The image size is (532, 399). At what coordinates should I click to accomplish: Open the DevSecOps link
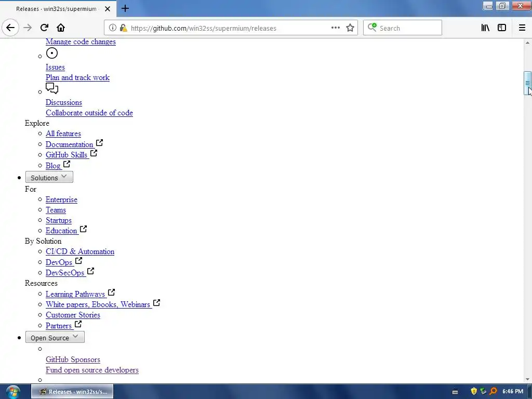pos(65,273)
